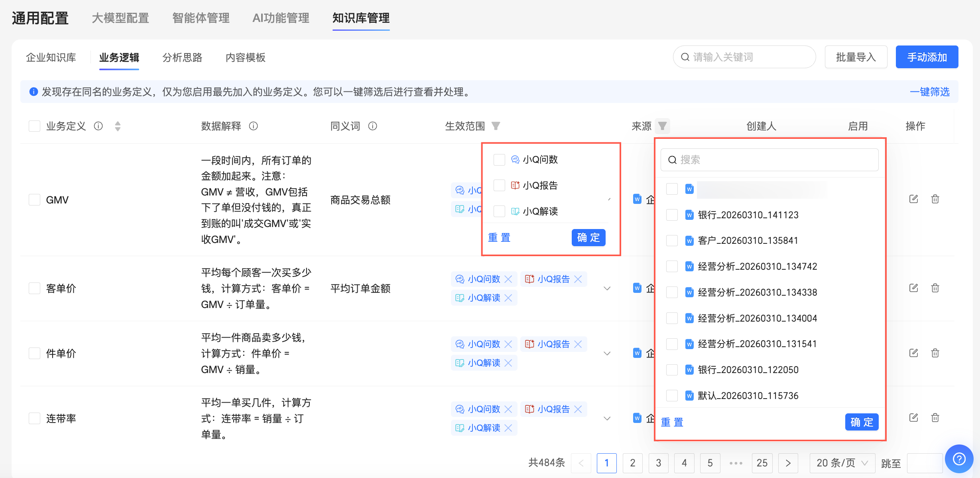Remove 小Q报告 tag from 客单价 row

click(578, 279)
